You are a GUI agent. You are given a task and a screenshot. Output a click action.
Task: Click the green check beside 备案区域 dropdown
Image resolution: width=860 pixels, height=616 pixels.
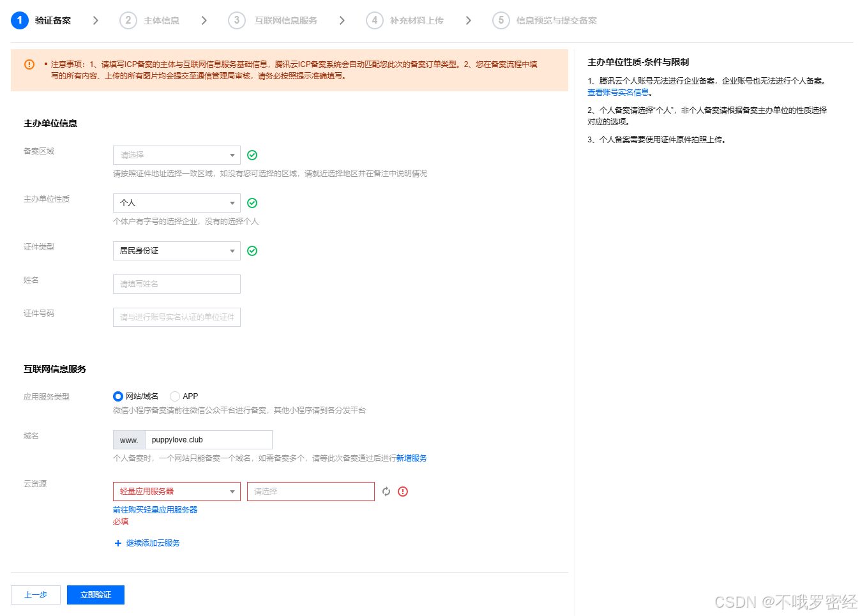click(x=252, y=155)
